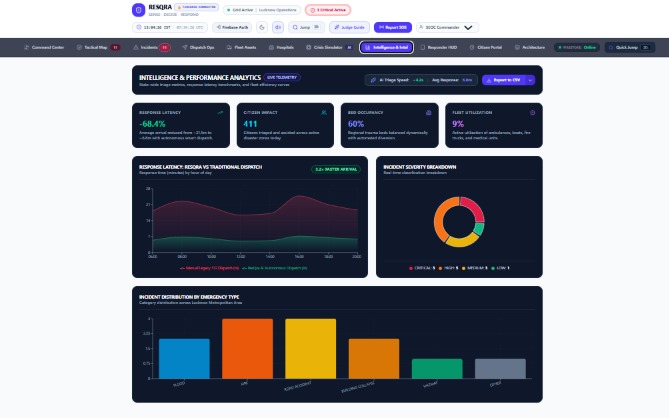Image resolution: width=669 pixels, height=418 pixels.
Task: Click the blue Flood bar
Action: coord(184,359)
